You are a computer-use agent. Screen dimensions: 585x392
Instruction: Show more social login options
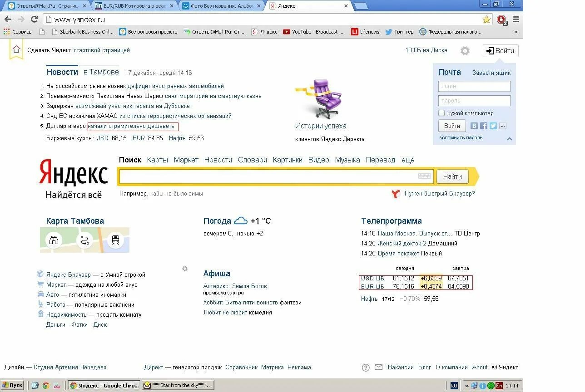click(x=503, y=126)
